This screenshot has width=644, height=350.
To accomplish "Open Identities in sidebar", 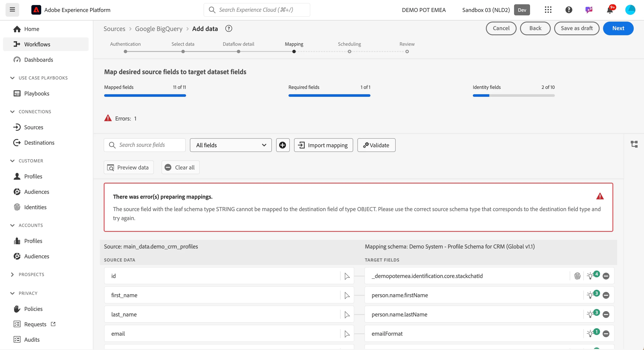I will pyautogui.click(x=46, y=207).
